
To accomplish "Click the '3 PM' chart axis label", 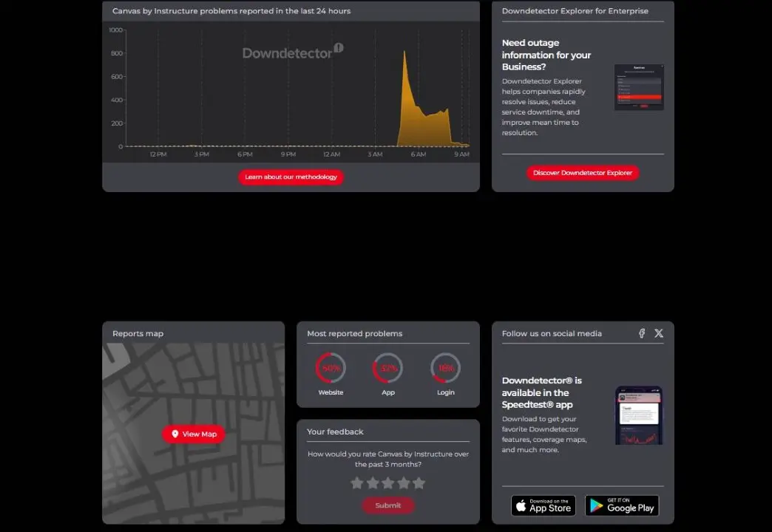I will pyautogui.click(x=201, y=154).
